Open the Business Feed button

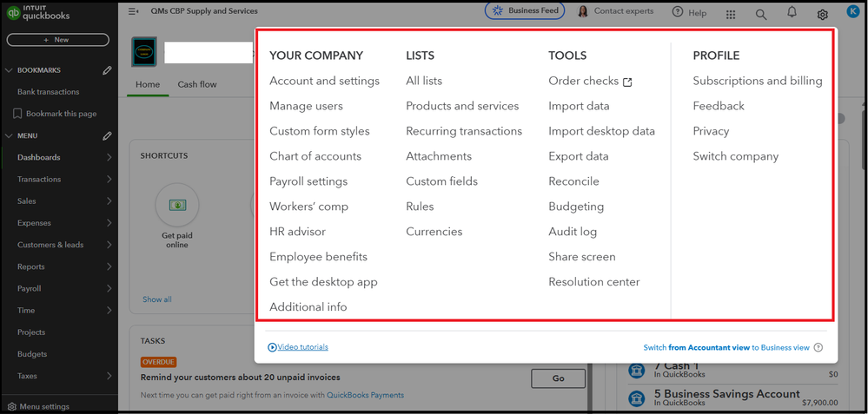click(525, 10)
